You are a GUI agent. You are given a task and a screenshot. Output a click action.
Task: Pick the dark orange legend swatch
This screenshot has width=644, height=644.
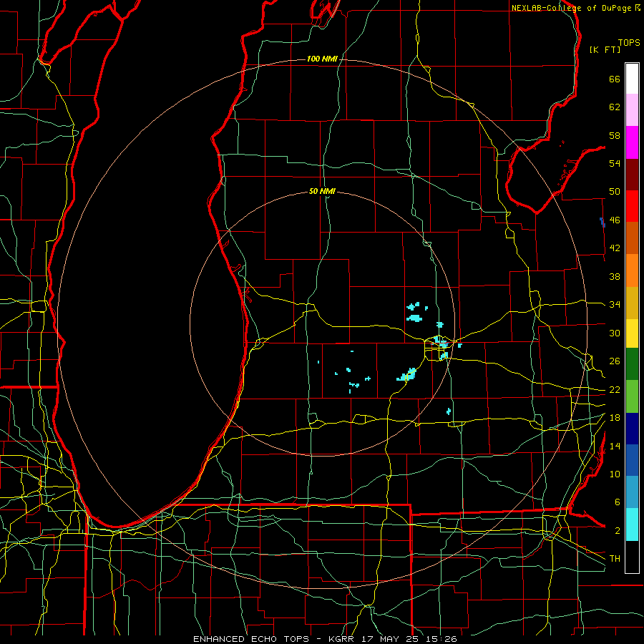[x=632, y=238]
